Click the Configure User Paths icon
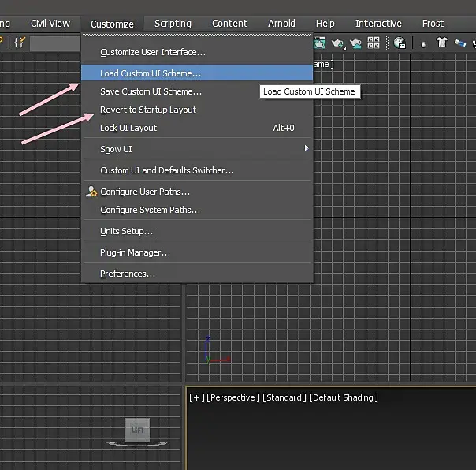476x470 pixels. point(92,192)
